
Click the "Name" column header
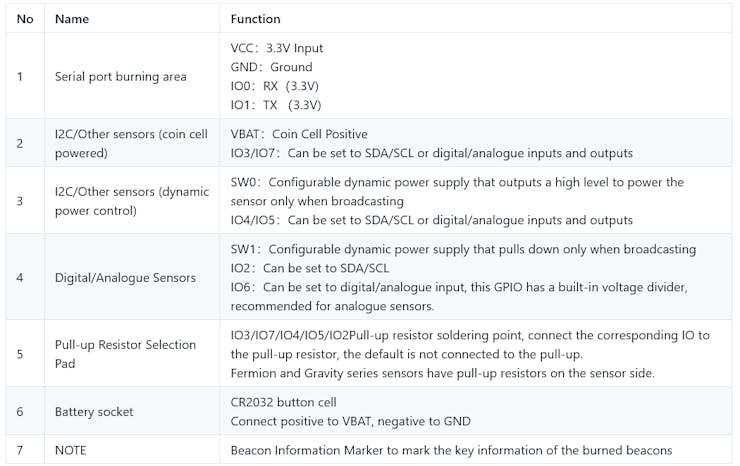pyautogui.click(x=72, y=19)
